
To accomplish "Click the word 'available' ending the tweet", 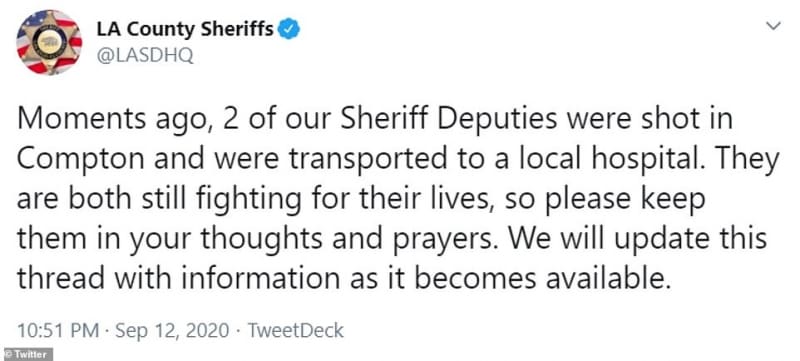I will tap(589, 279).
